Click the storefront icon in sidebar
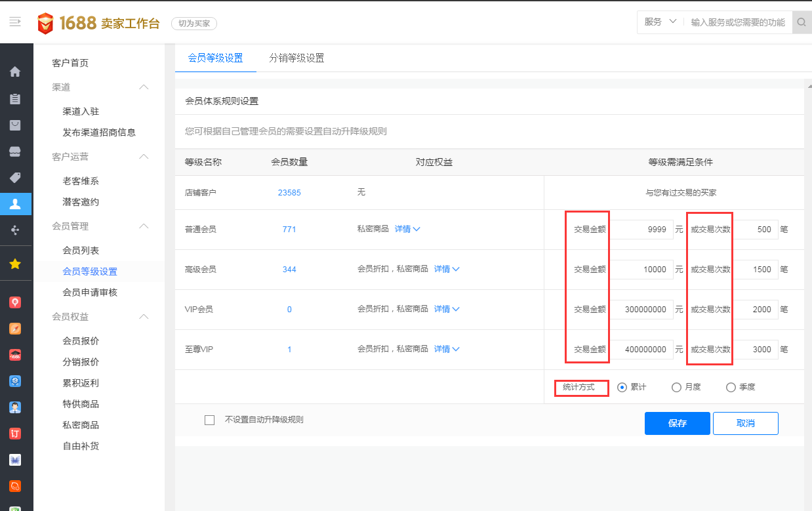 coord(15,152)
